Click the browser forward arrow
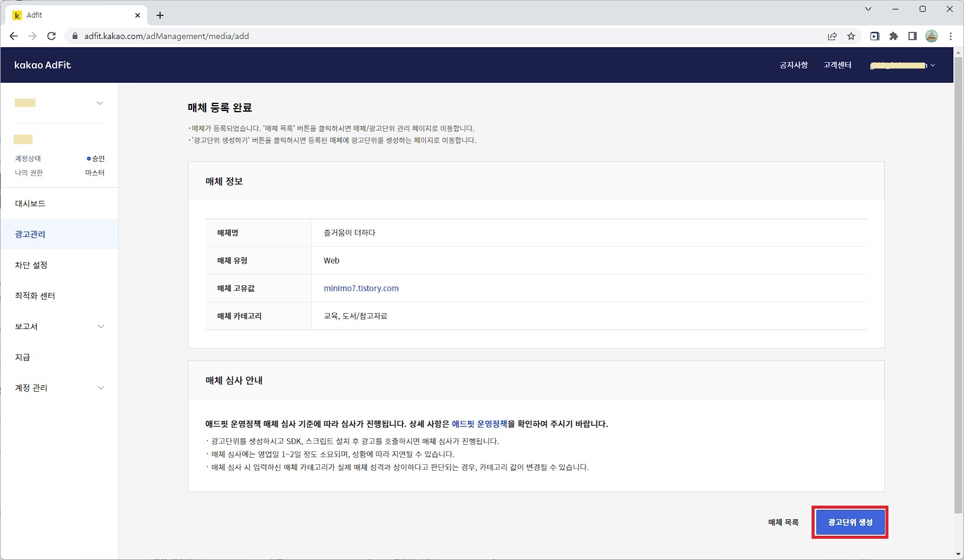 click(x=32, y=36)
